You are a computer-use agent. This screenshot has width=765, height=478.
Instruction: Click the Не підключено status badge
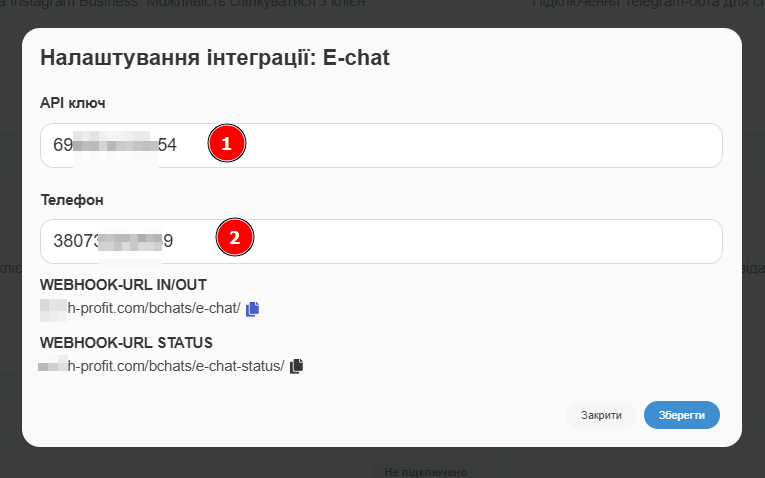424,470
